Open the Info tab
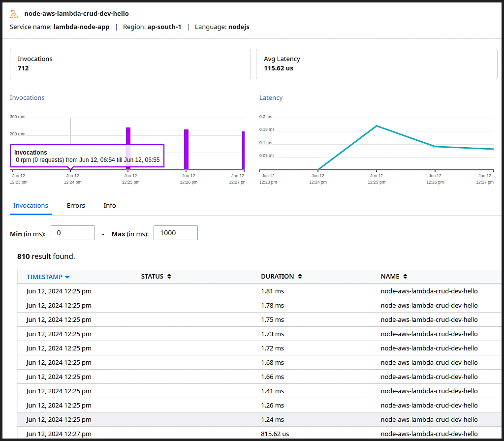Viewport: 504px width, 441px height. (110, 206)
